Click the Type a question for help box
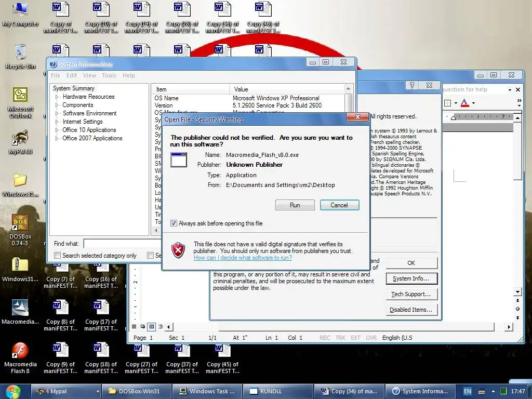Screen dimensions: 532x399 click(x=474, y=89)
